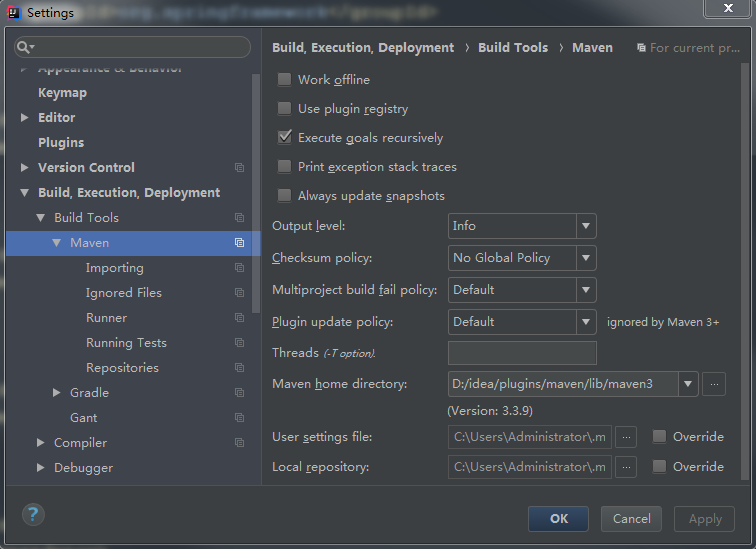The width and height of the screenshot is (756, 549).
Task: Click project-level icon on Maven row
Action: point(239,242)
